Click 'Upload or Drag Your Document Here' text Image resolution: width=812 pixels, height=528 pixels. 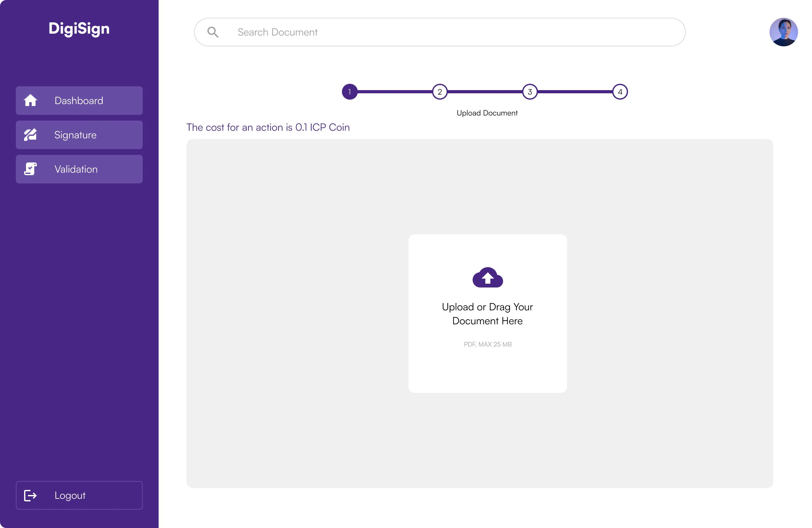point(487,314)
